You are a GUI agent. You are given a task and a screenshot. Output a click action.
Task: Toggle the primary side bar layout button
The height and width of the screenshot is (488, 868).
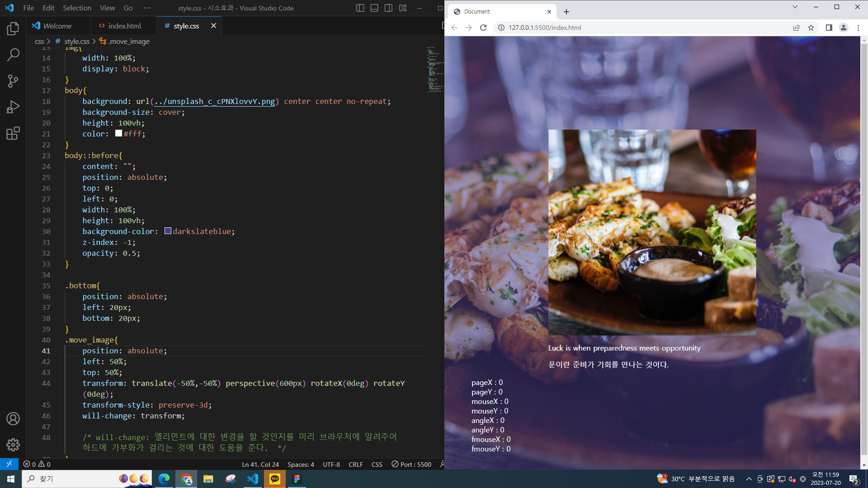tap(360, 8)
